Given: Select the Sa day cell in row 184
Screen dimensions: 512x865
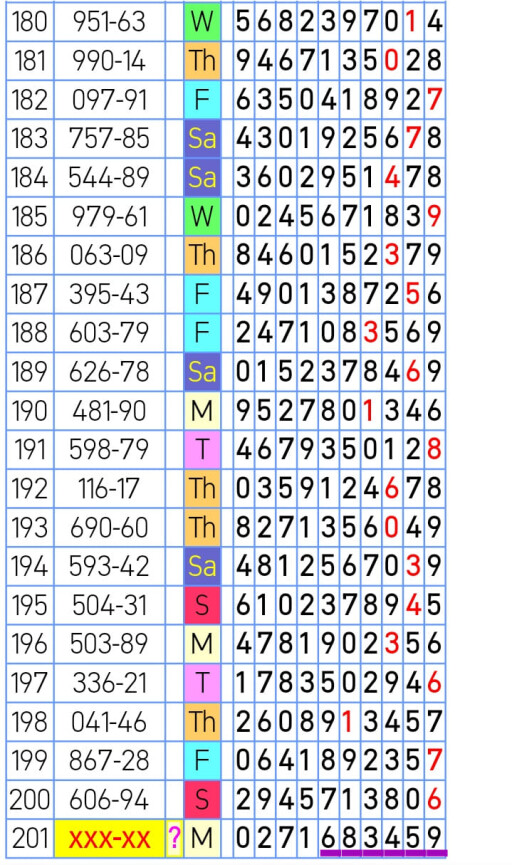Looking at the screenshot, I should [202, 177].
